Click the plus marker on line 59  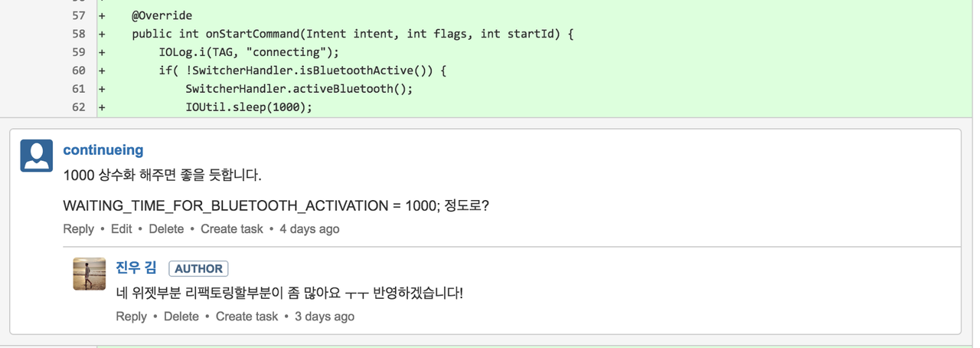(x=102, y=52)
